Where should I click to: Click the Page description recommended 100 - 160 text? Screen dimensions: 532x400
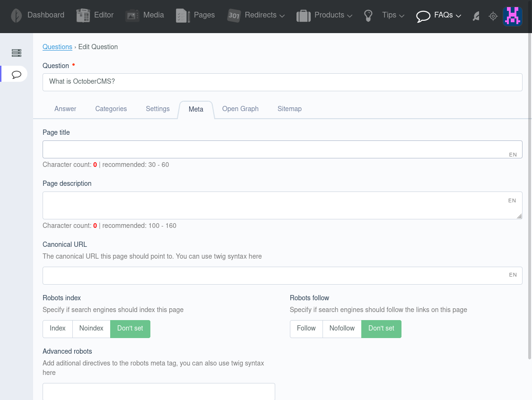[x=139, y=226]
